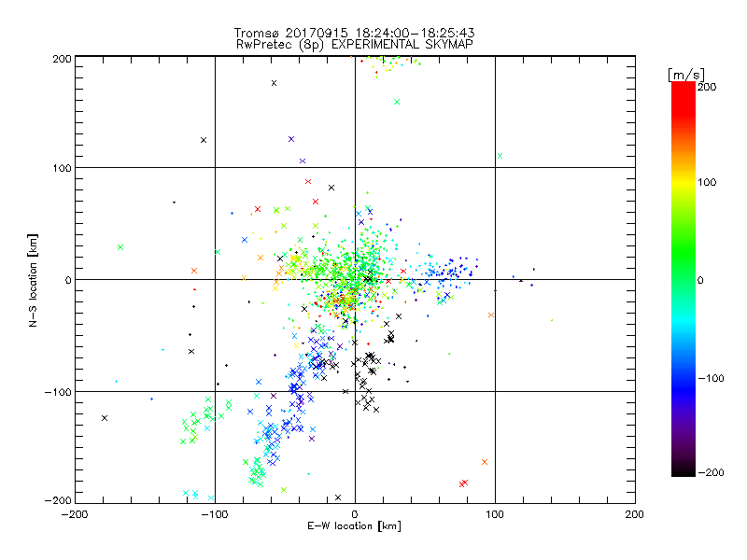The image size is (747, 560).
Task: Click the "E-W location [km]" axis label
Action: pos(354,526)
